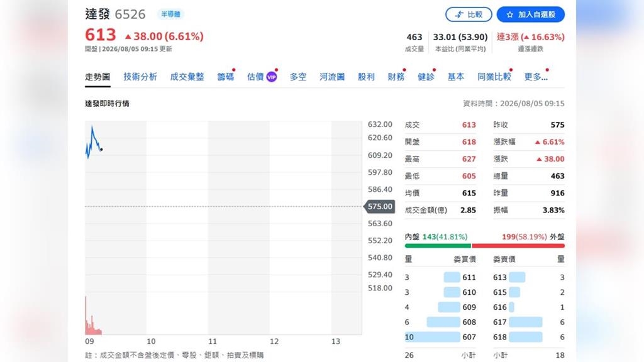Open the 同業比較 tab
The width and height of the screenshot is (644, 362).
coord(494,77)
